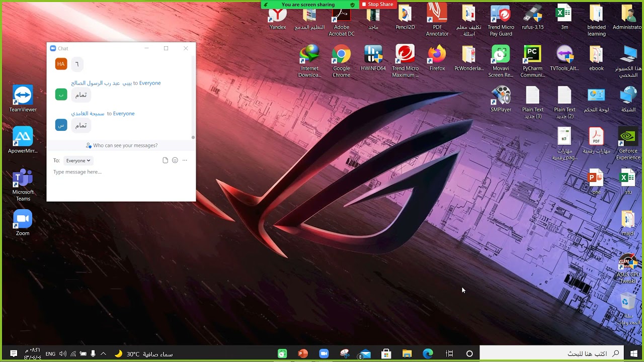Open File Explorer from the taskbar
This screenshot has height=362, width=644.
[x=407, y=353]
